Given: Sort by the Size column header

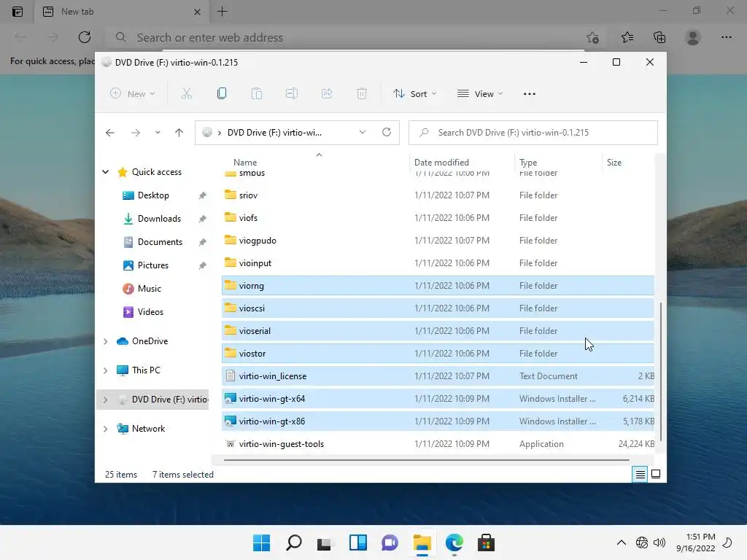Looking at the screenshot, I should (x=614, y=163).
